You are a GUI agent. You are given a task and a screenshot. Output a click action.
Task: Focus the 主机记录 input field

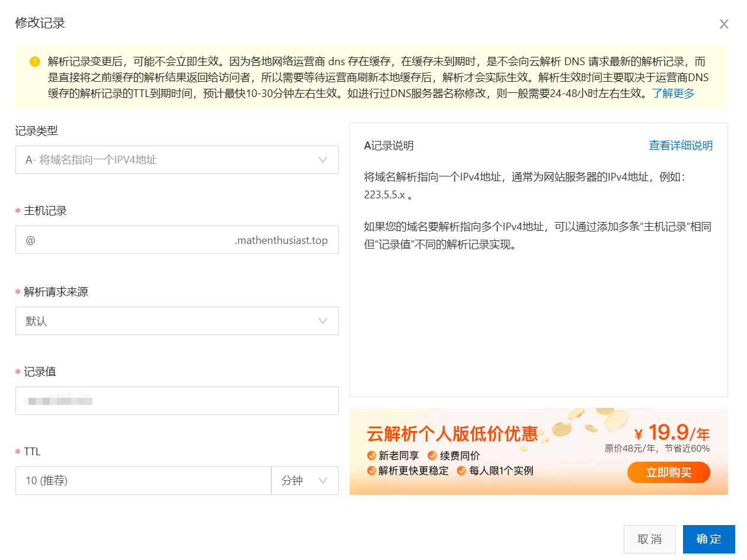tap(177, 240)
